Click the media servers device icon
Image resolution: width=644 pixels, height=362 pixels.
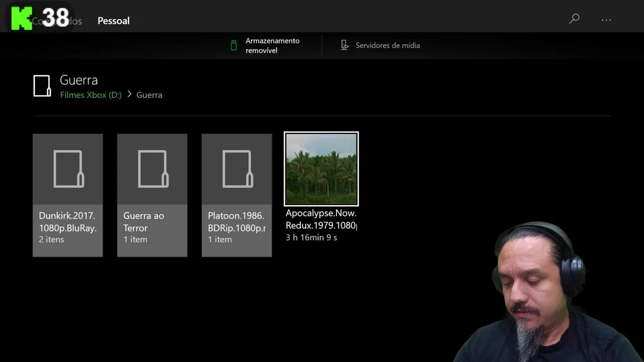click(344, 45)
